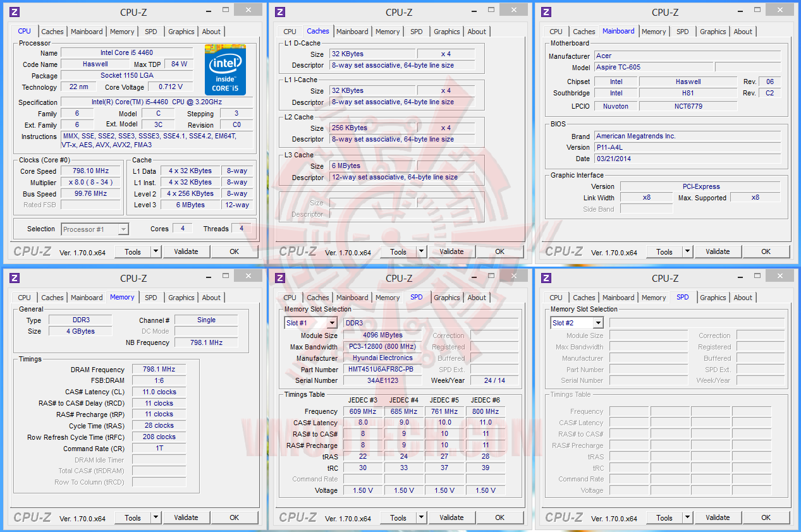Screen dimensions: 801x532
Task: Click the Part Number HMT451U6AFR8C-PB
Action: tap(382, 369)
